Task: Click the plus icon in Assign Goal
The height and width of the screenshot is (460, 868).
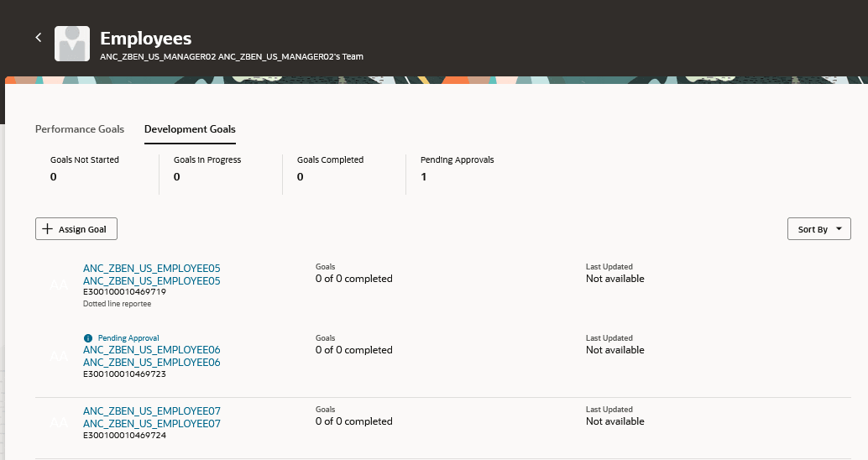Action: tap(48, 228)
